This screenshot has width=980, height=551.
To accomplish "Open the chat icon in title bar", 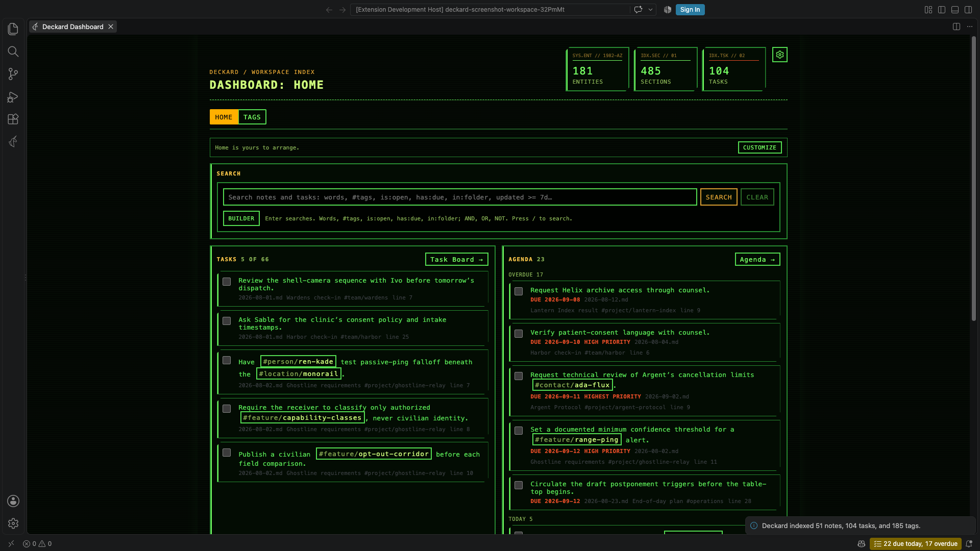I will (638, 10).
